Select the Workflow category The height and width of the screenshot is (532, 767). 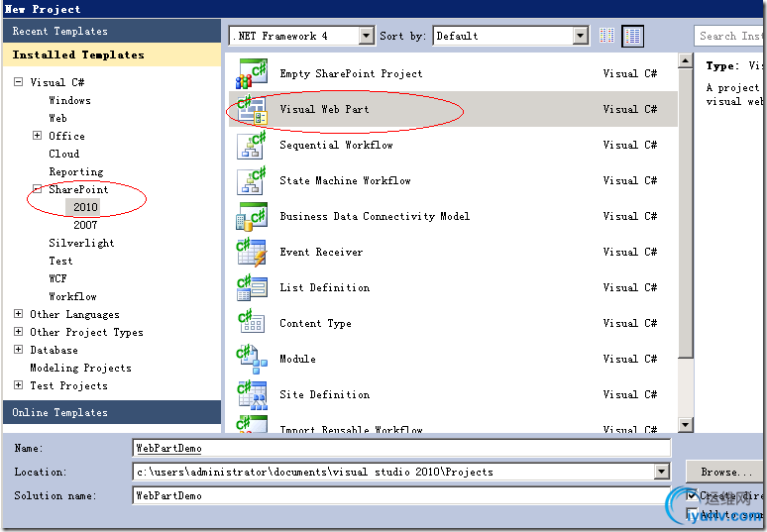73,296
